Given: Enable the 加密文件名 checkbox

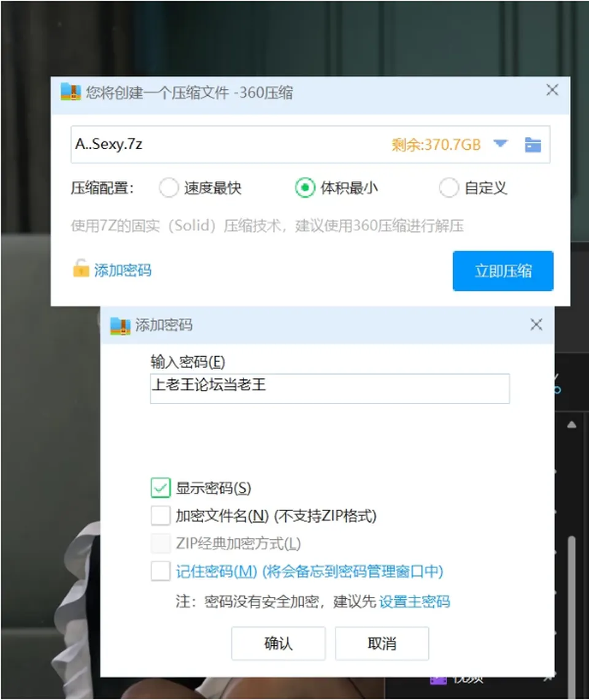Looking at the screenshot, I should click(x=161, y=516).
